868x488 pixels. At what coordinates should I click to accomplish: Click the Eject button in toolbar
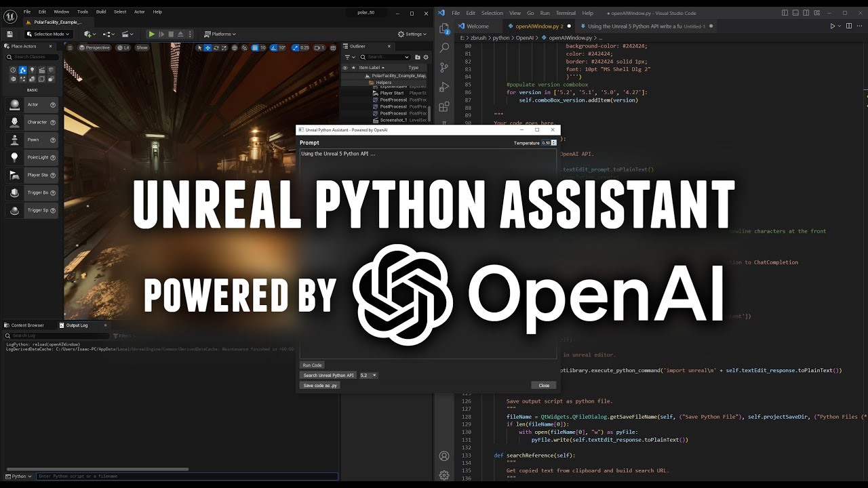click(x=180, y=34)
